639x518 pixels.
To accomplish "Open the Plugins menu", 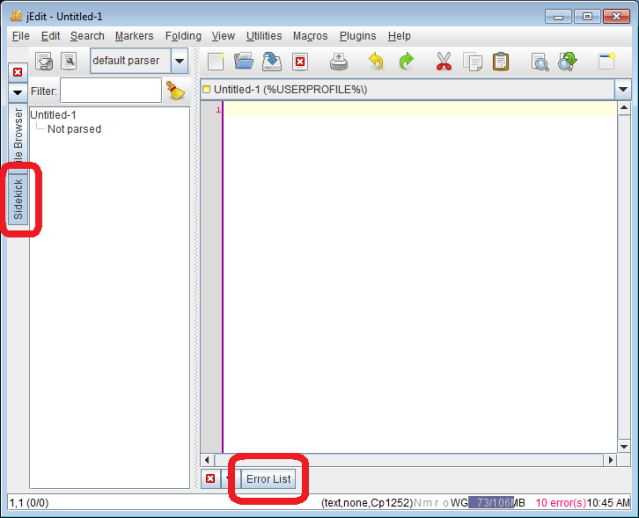I will tap(358, 36).
